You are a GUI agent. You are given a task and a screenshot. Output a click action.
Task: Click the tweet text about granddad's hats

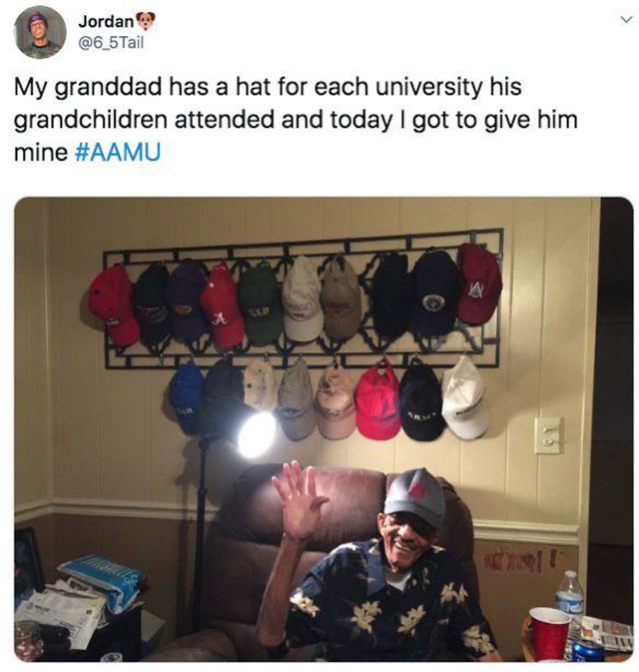pos(296,119)
